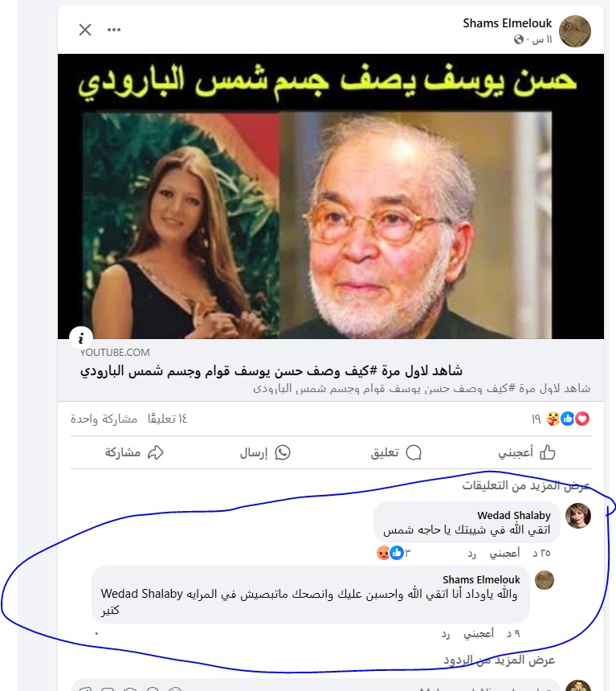Click the thumbs-up Like icon on post
The height and width of the screenshot is (691, 616).
548,452
